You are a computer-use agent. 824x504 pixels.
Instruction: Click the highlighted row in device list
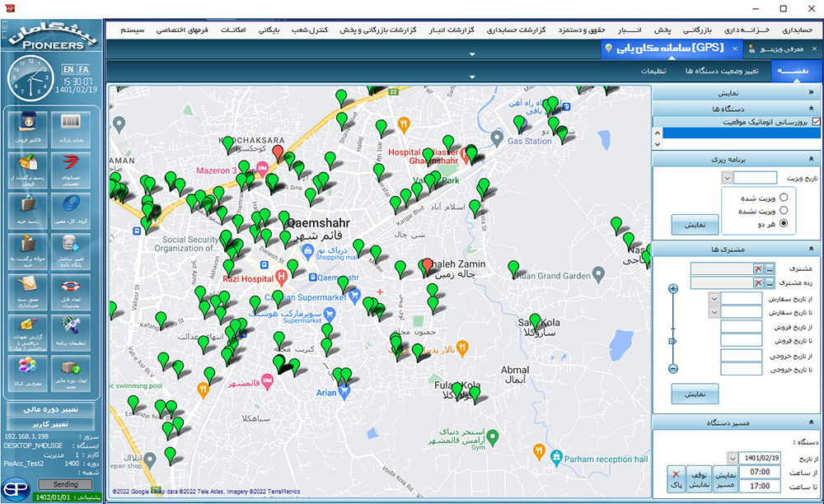[x=741, y=133]
